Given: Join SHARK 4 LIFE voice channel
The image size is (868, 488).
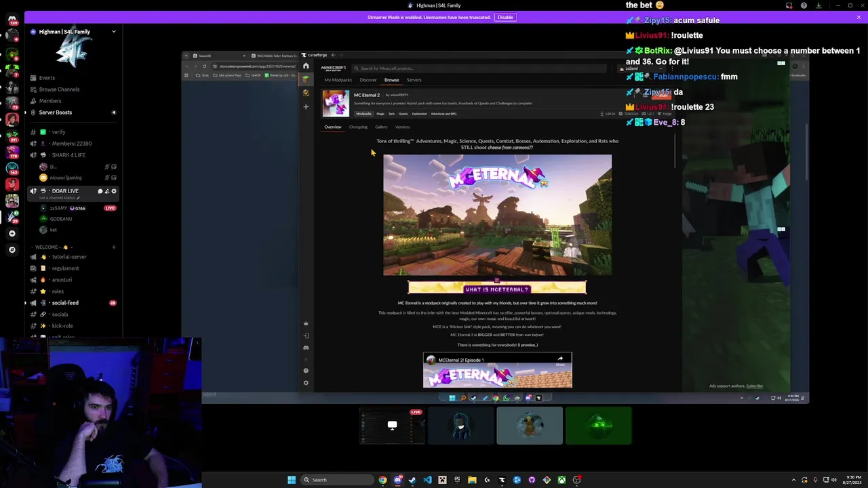Looking at the screenshot, I should click(x=74, y=155).
